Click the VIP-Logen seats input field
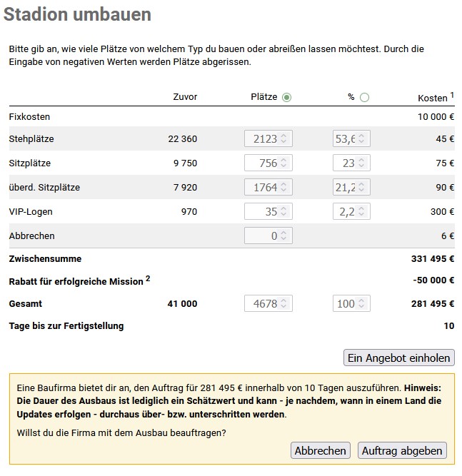 (x=261, y=212)
